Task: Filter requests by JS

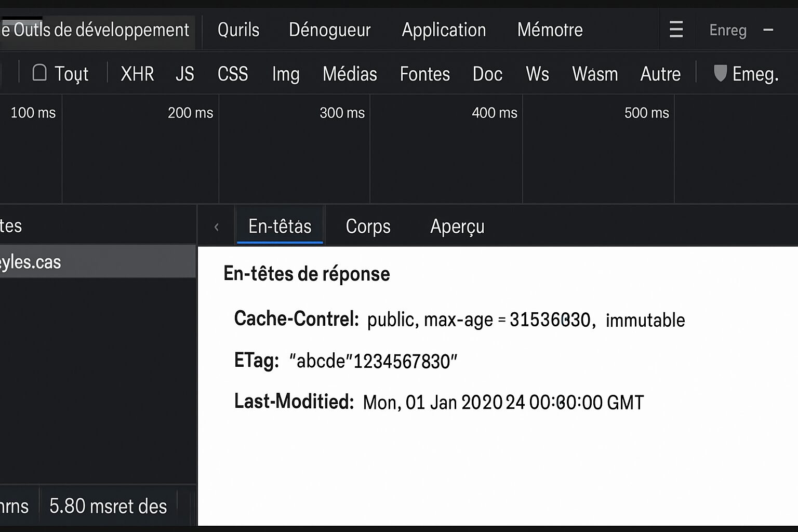Action: 185,74
